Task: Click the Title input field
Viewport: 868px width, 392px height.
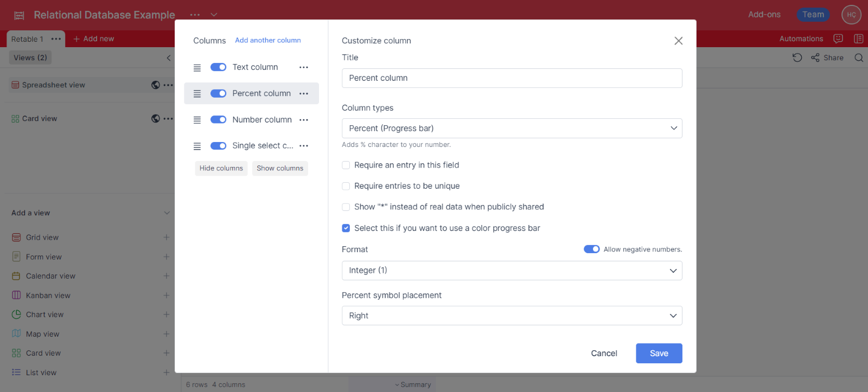Action: coord(512,78)
